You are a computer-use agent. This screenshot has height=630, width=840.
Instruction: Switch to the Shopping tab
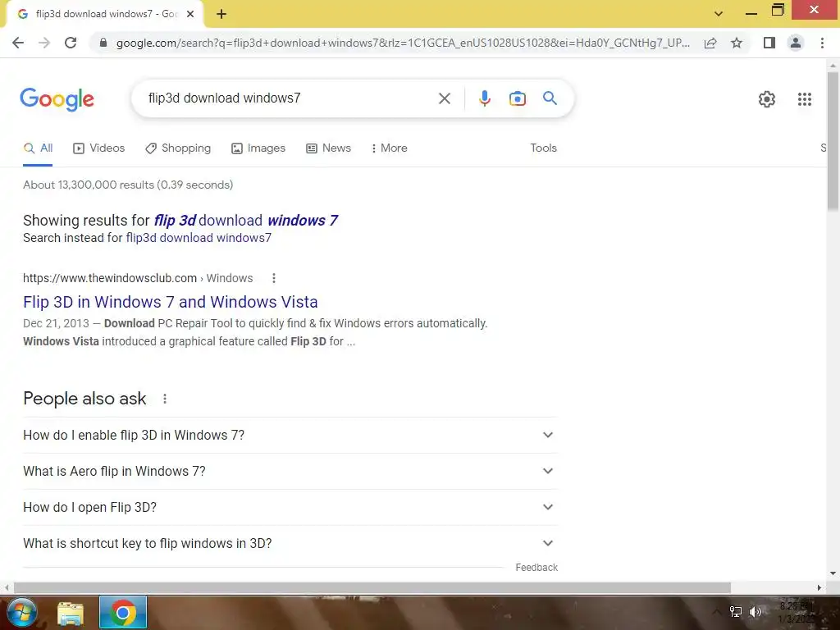pyautogui.click(x=178, y=148)
